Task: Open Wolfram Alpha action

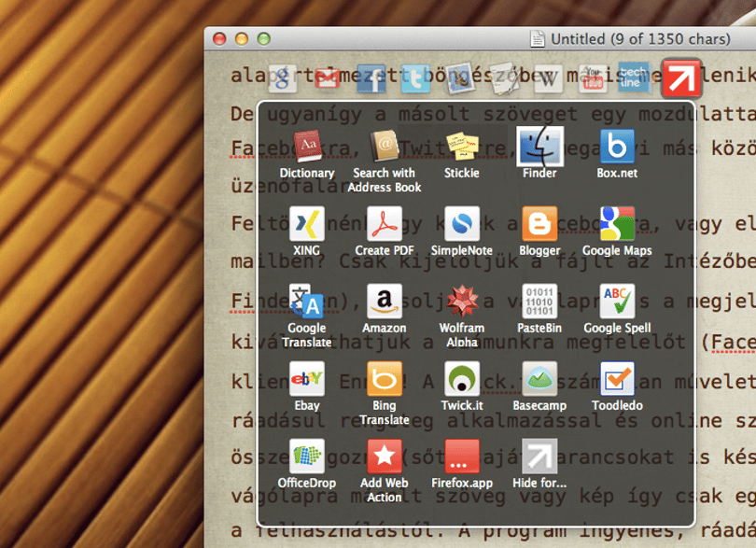Action: point(462,301)
